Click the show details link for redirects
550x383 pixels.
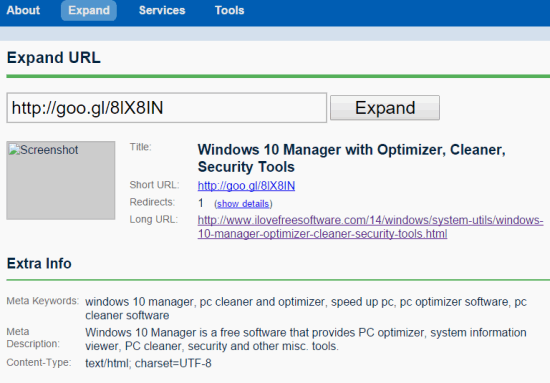pos(243,204)
